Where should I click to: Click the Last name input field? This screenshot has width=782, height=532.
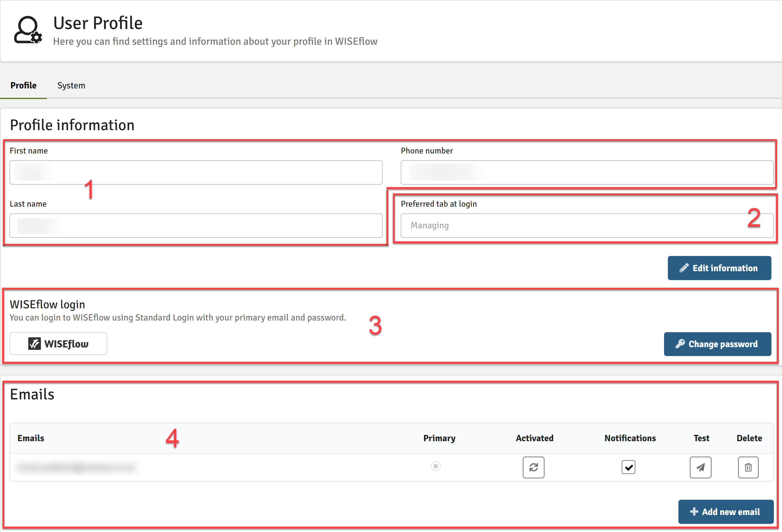(196, 225)
